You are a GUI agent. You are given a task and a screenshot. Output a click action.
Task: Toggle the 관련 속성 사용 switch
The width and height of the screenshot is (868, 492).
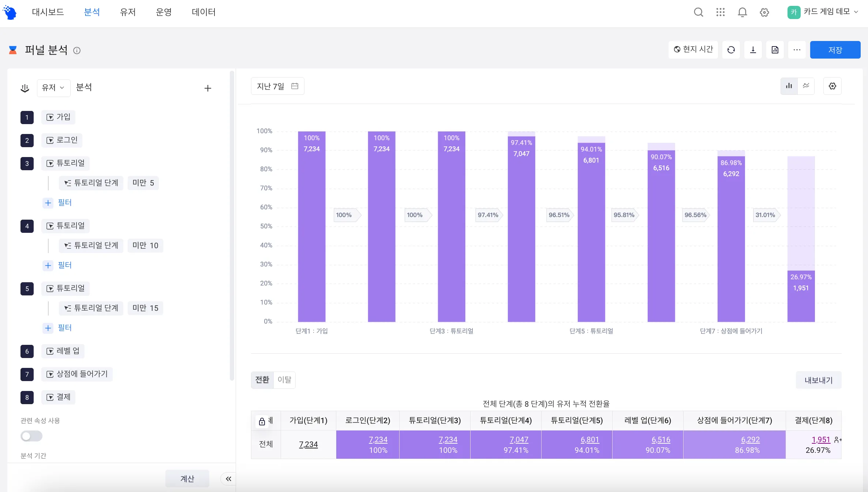click(31, 436)
